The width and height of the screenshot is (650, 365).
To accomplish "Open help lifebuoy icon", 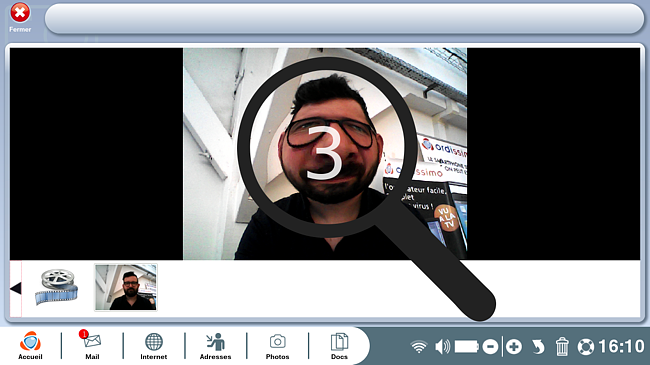I will (586, 347).
